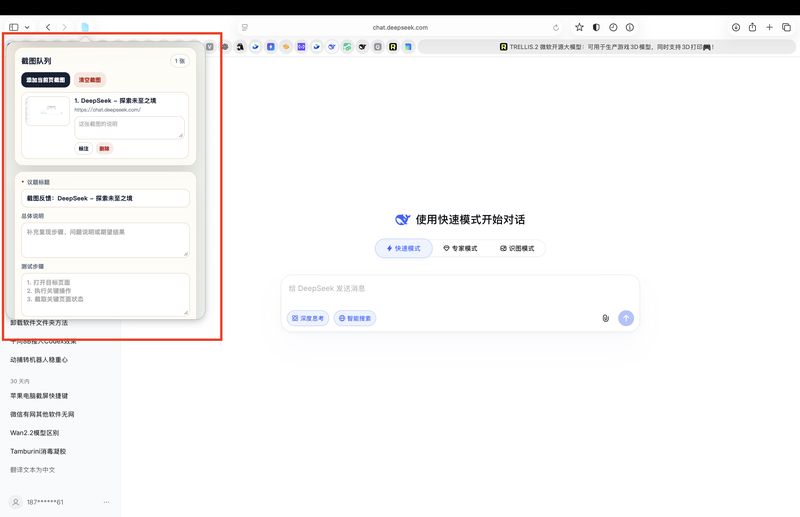The height and width of the screenshot is (517, 800).
Task: Reload the current page
Action: click(x=556, y=28)
